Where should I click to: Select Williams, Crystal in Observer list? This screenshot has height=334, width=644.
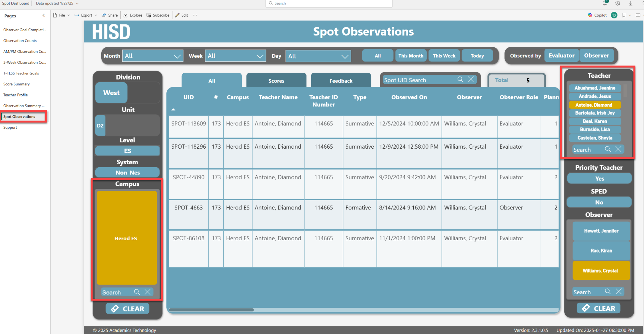[x=601, y=270]
